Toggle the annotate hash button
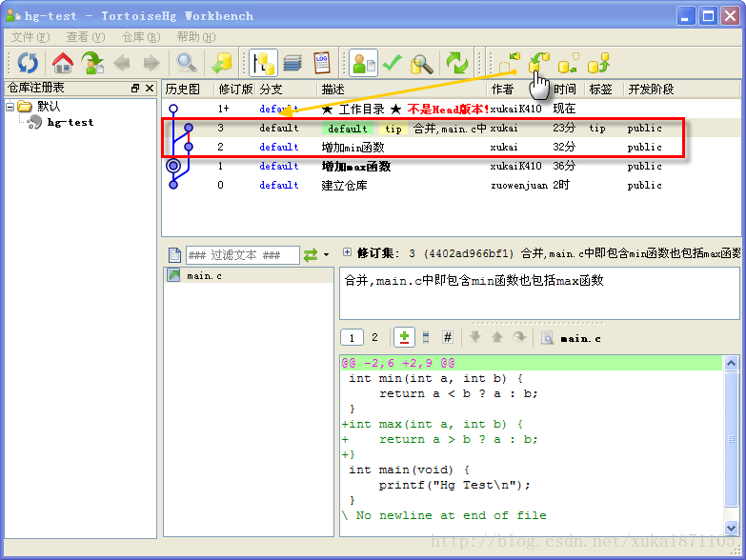 coord(447,337)
